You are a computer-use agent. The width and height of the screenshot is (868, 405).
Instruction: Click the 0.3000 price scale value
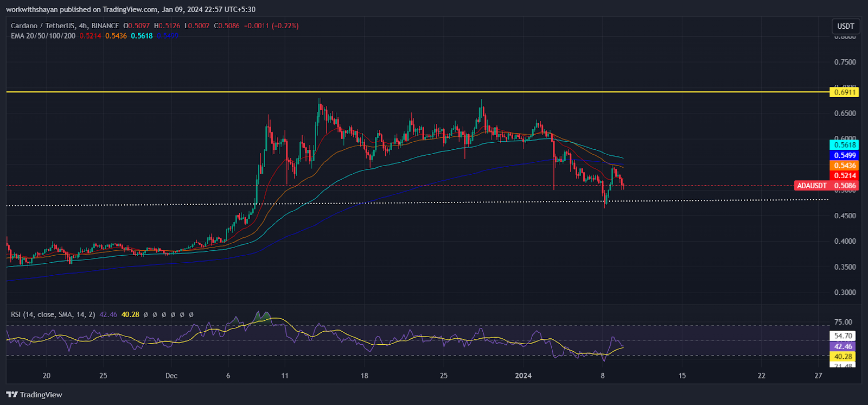[845, 293]
